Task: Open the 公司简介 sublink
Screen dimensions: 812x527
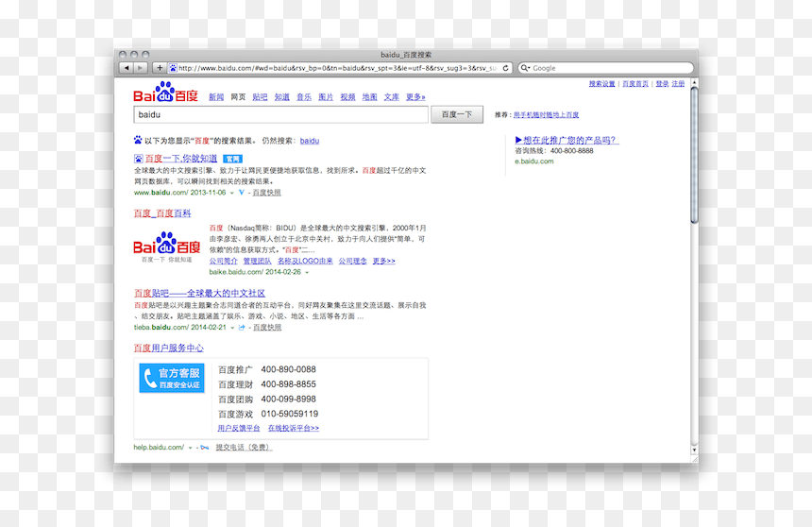Action: click(223, 261)
